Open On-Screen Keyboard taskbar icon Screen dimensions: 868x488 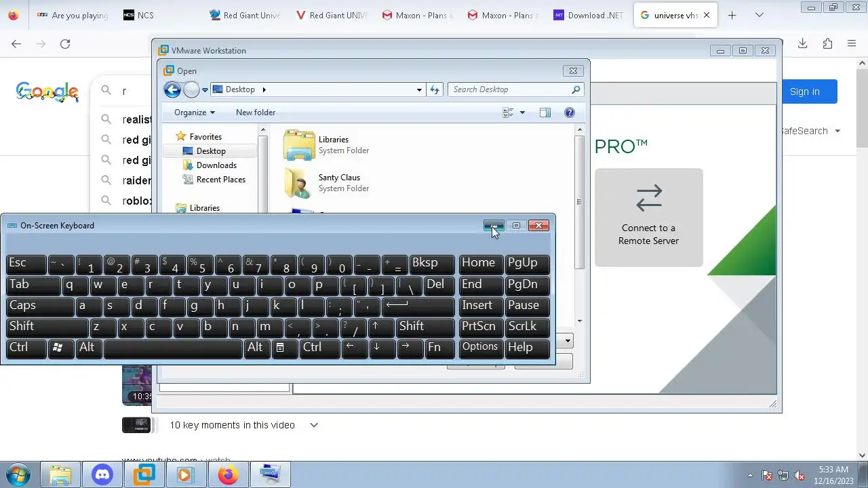point(270,474)
